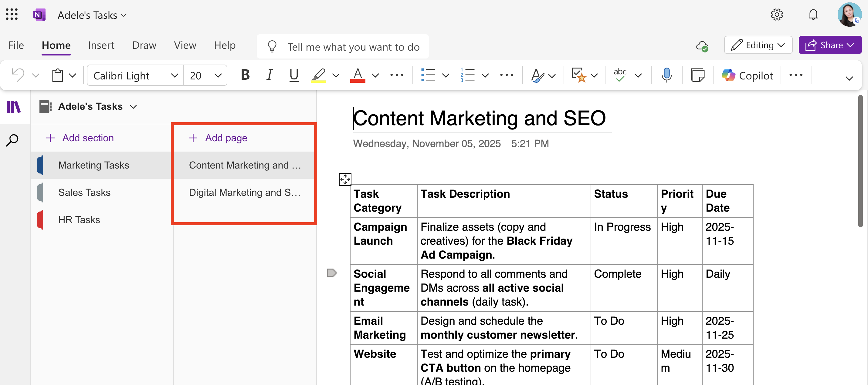This screenshot has height=385, width=868.
Task: Expand the font size dropdown
Action: click(x=218, y=75)
